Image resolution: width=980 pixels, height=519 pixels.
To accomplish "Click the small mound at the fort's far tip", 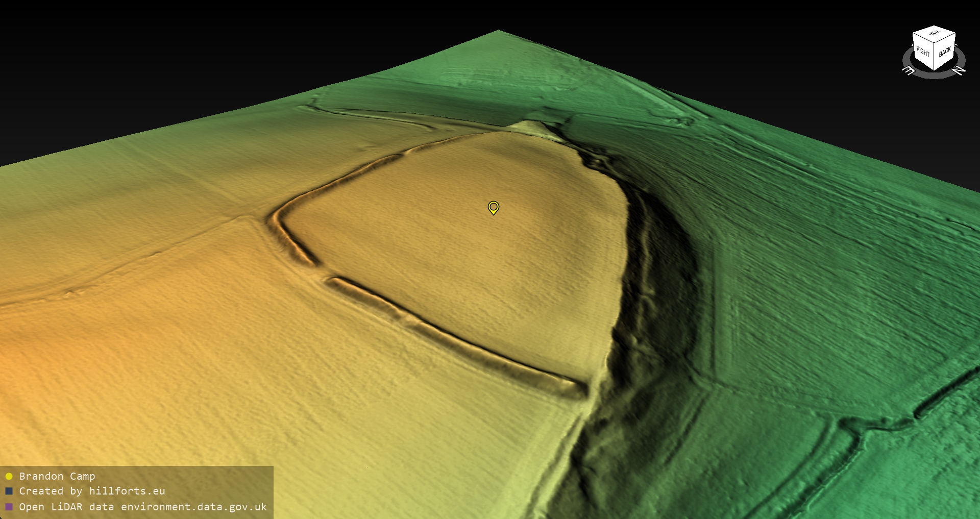I will tap(531, 126).
